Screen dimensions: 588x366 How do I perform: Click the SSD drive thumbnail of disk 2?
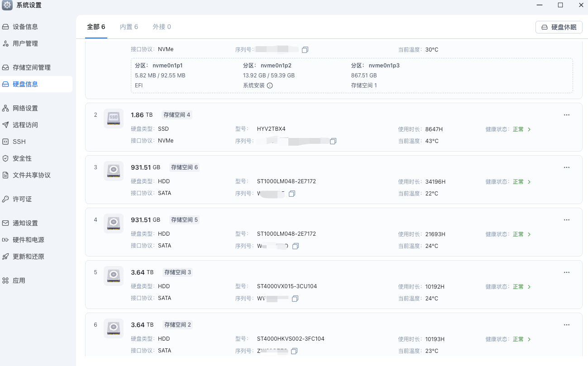(x=113, y=118)
